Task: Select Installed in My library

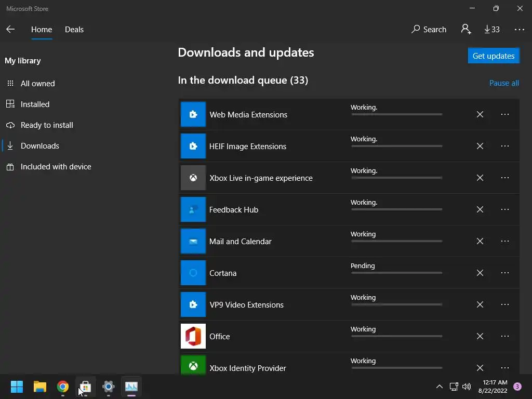Action: 35,104
